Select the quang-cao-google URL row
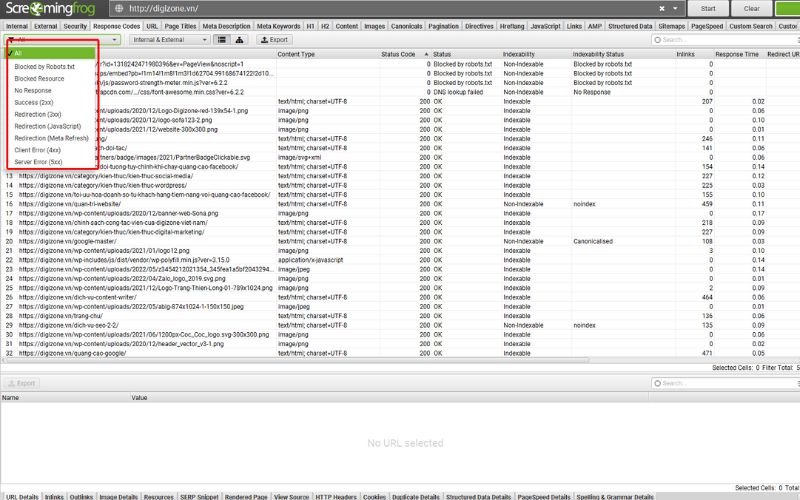The width and height of the screenshot is (800, 500). click(400, 353)
